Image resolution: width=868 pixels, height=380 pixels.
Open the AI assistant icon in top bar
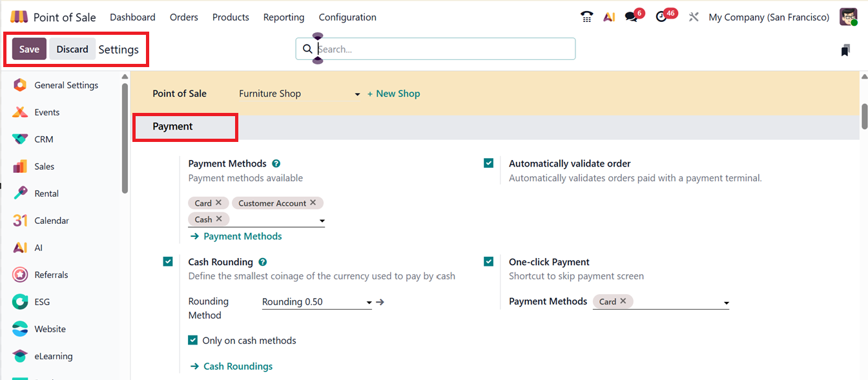(x=608, y=17)
